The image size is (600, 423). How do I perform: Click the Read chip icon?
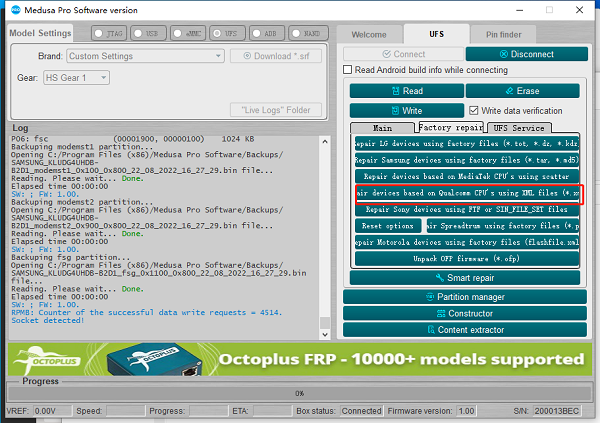396,91
